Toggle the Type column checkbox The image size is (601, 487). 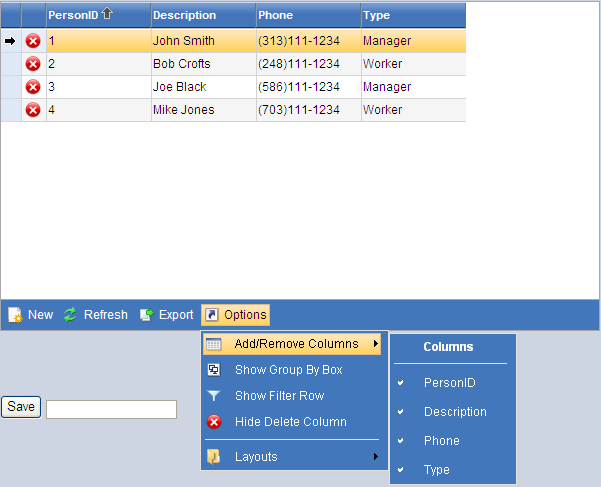401,470
